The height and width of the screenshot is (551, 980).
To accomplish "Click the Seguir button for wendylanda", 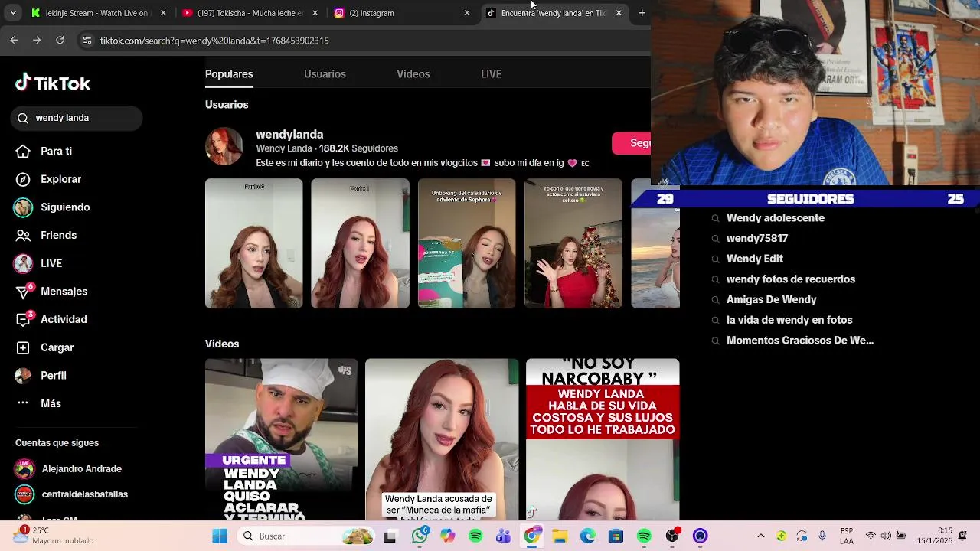I will click(632, 143).
